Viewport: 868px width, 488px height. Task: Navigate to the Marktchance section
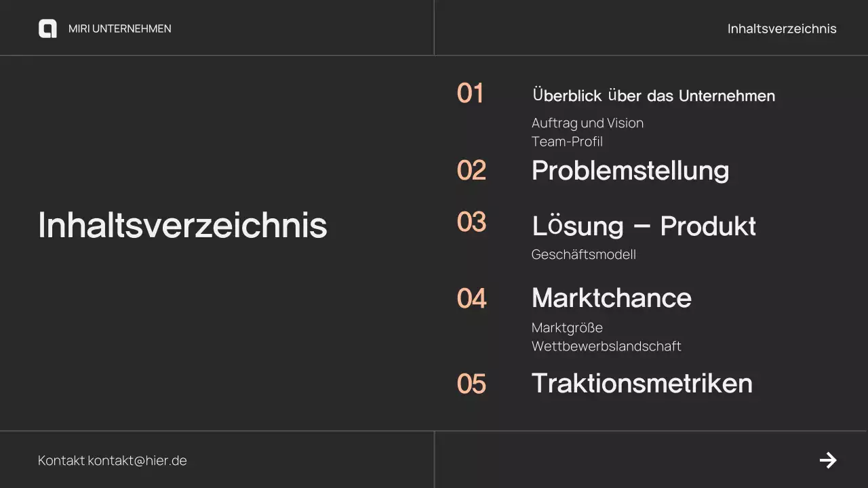(x=611, y=298)
